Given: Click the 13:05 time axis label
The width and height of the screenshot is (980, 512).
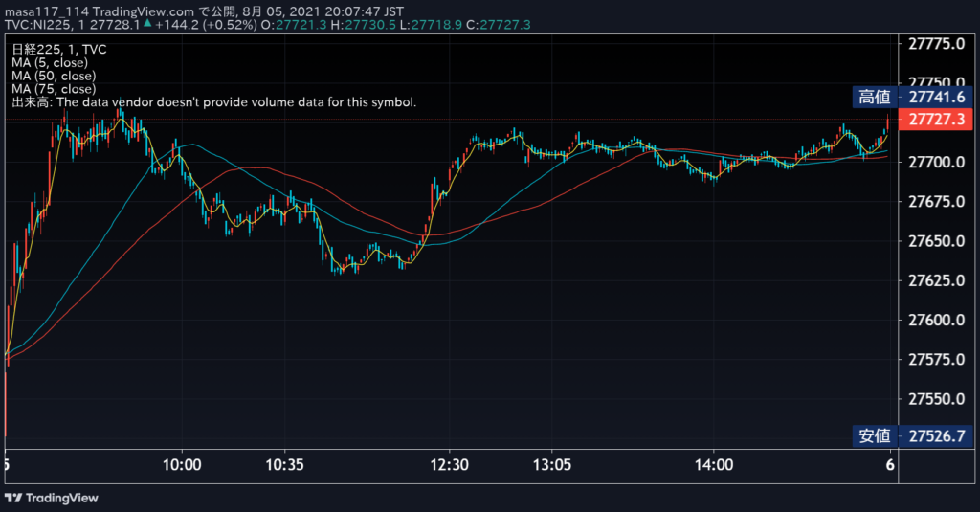Looking at the screenshot, I should 552,465.
